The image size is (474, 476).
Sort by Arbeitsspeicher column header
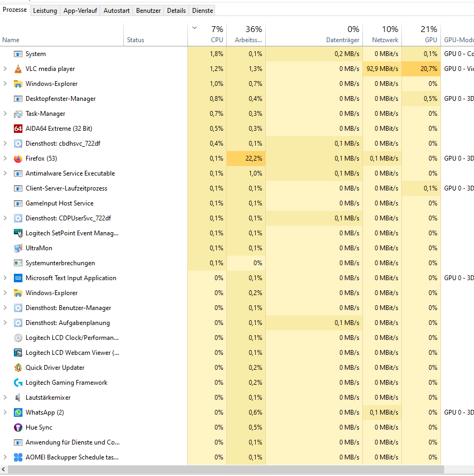(246, 35)
